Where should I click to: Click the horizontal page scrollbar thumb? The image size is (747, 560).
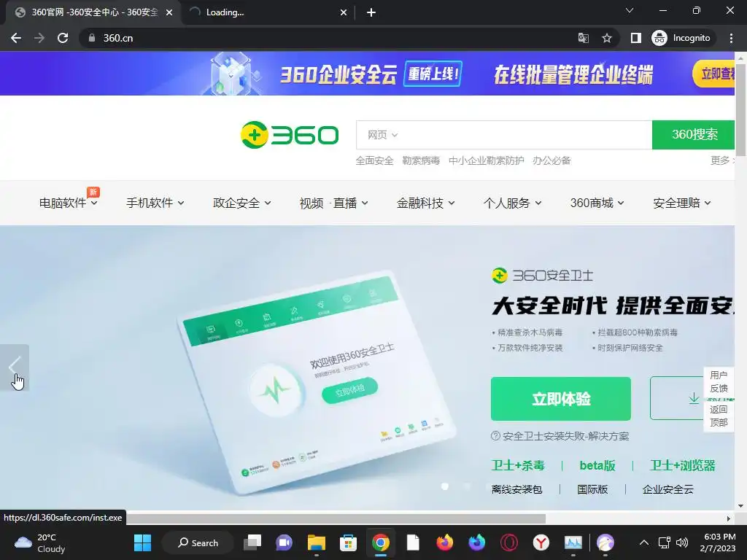336,518
